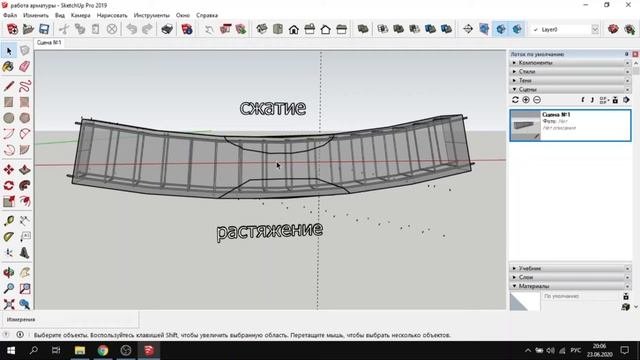Expand the Слои panel
The width and height of the screenshot is (640, 360).
click(x=570, y=278)
